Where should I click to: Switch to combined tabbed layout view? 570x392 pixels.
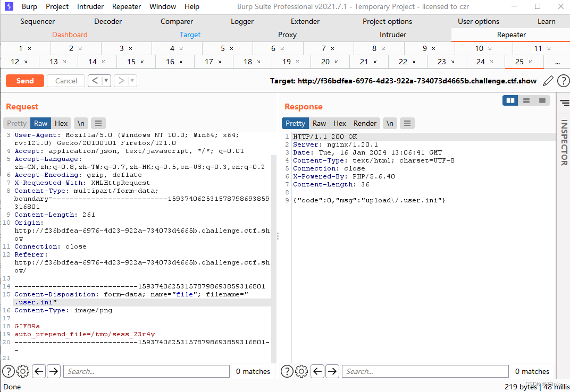coord(542,100)
